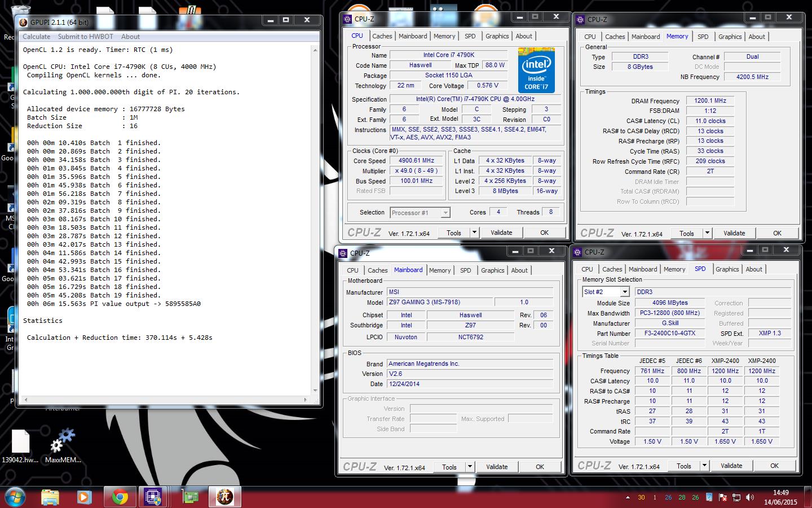The height and width of the screenshot is (508, 812).
Task: Click Validate in the CPU-tab window
Action: [x=501, y=233]
